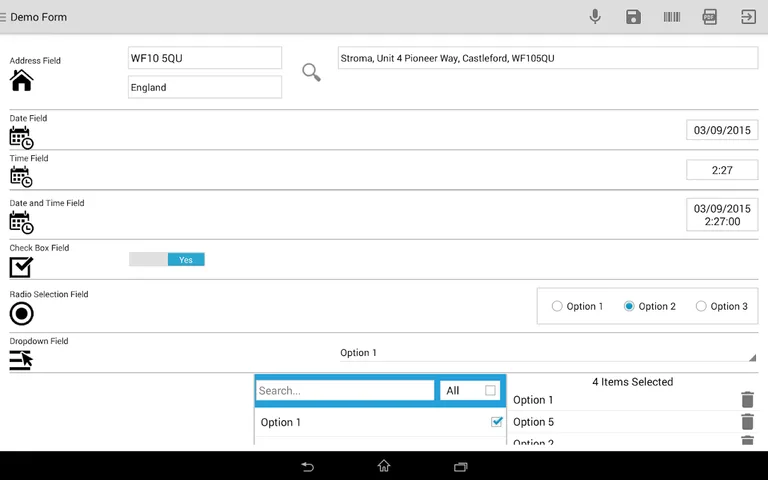Tap the calendar icon under Date and Time Field
The image size is (768, 480).
coord(22,222)
